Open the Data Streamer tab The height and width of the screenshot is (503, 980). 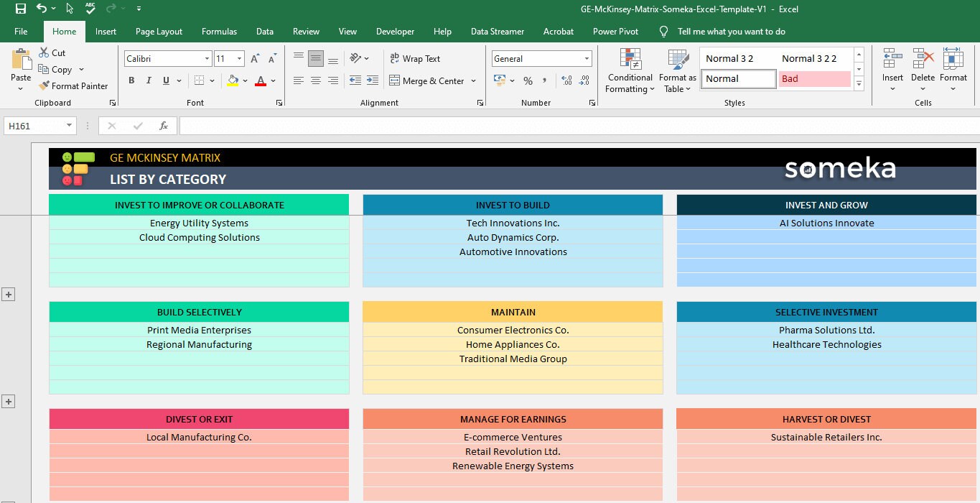coord(498,31)
